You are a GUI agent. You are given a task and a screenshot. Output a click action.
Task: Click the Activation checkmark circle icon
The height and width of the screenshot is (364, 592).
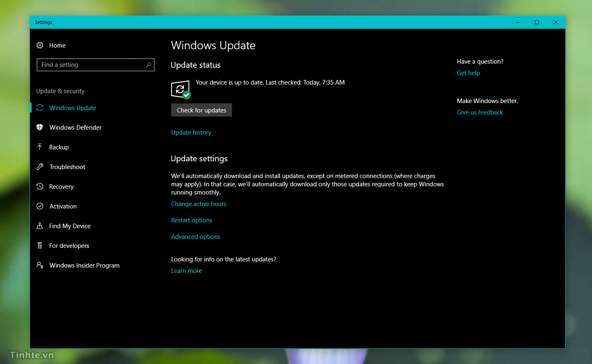(x=40, y=206)
